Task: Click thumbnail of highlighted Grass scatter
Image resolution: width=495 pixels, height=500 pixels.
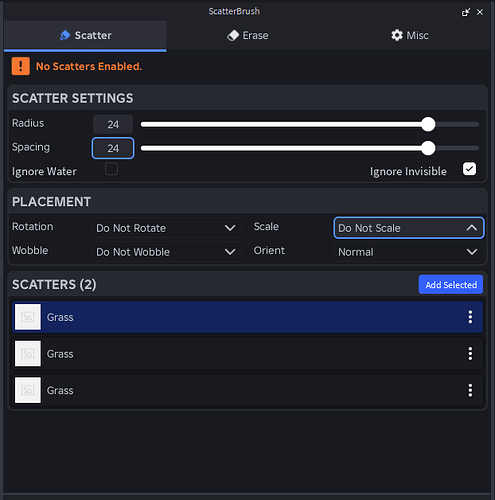Action: click(28, 317)
